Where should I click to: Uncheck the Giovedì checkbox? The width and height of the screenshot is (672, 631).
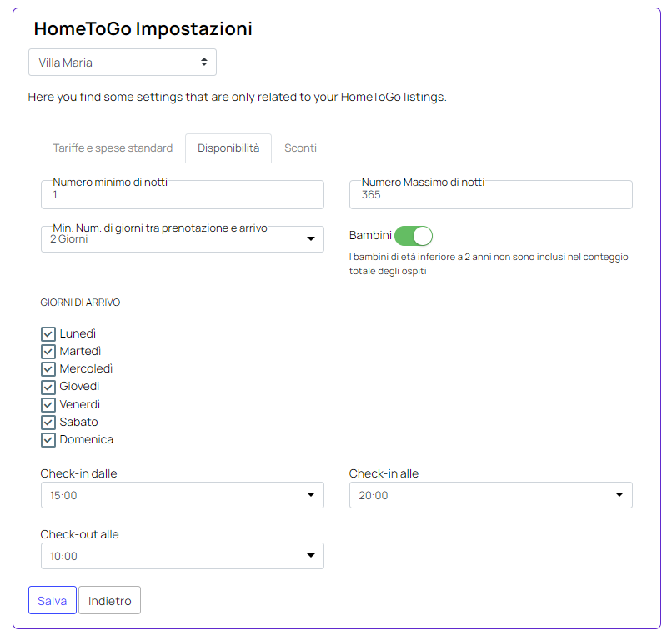[48, 388]
